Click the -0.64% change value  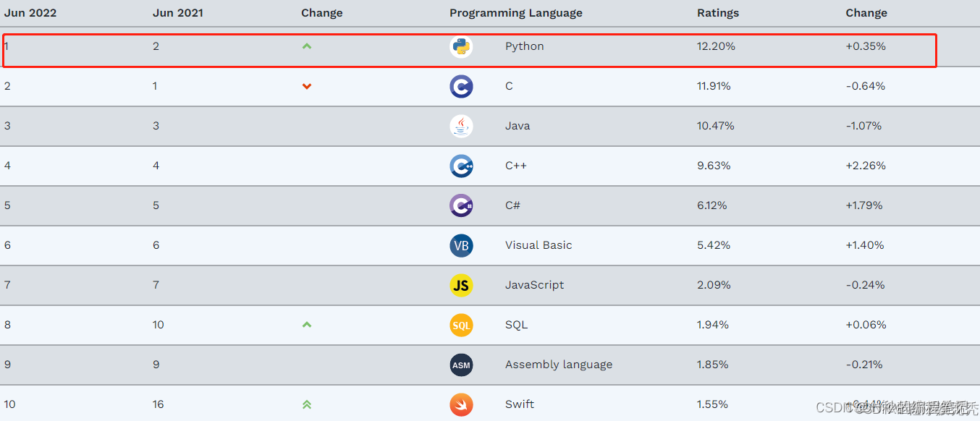pos(866,86)
